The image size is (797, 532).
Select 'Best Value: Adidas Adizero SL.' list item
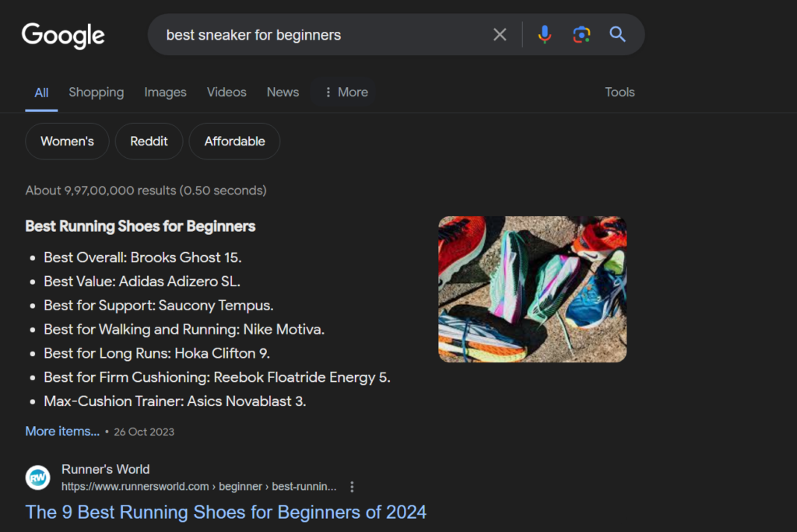click(x=142, y=282)
